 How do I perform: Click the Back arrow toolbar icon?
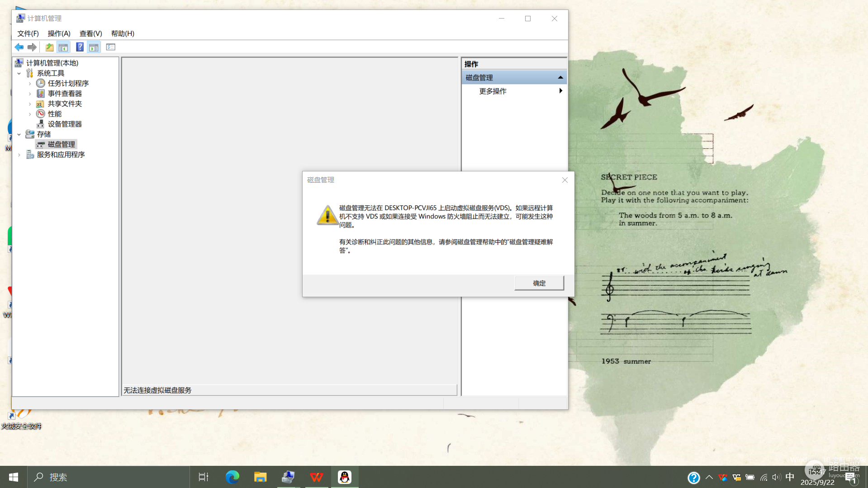(x=19, y=47)
